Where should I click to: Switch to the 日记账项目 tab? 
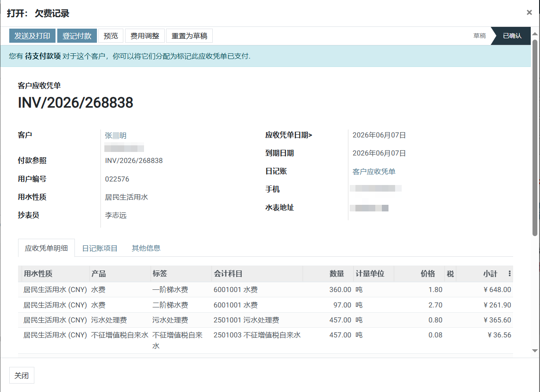100,248
